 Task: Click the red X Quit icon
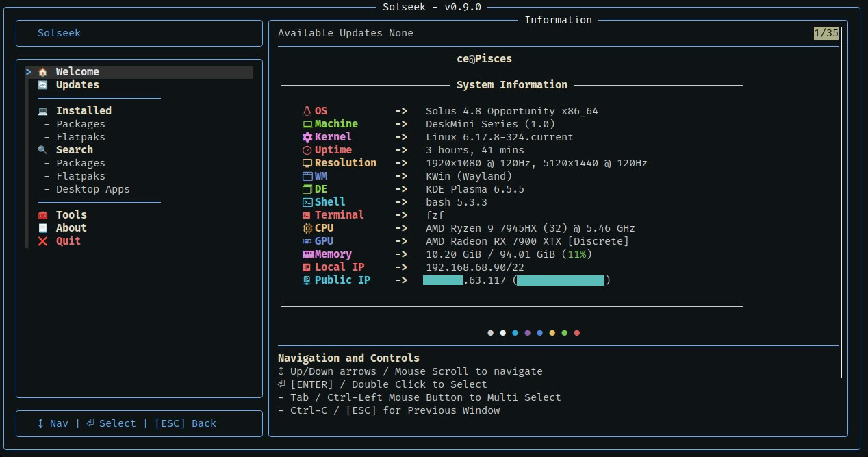42,241
